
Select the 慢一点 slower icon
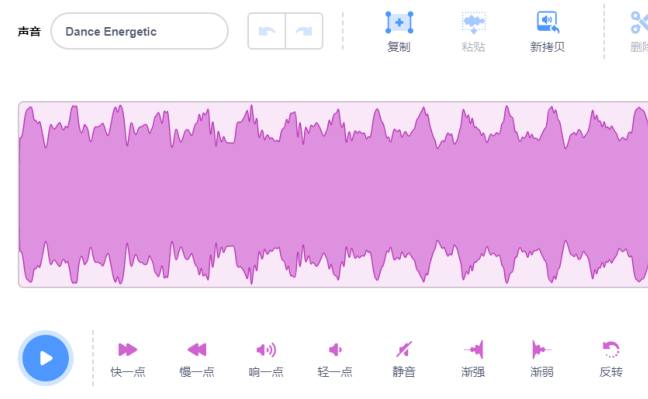pos(197,350)
